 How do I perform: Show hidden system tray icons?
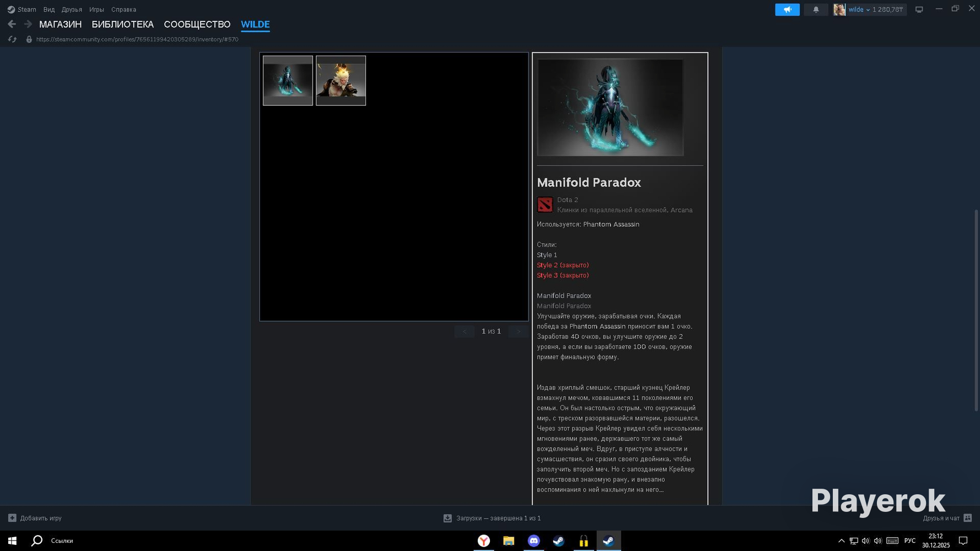[841, 541]
